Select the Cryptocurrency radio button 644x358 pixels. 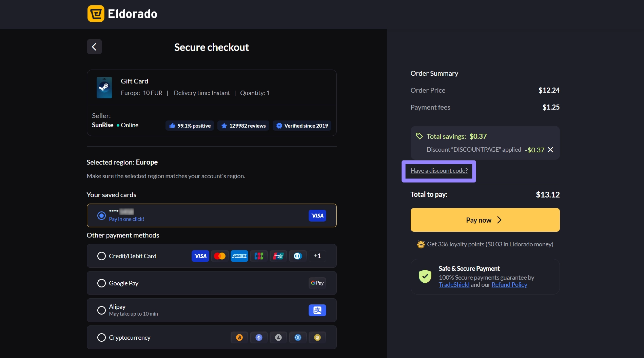[x=101, y=337]
